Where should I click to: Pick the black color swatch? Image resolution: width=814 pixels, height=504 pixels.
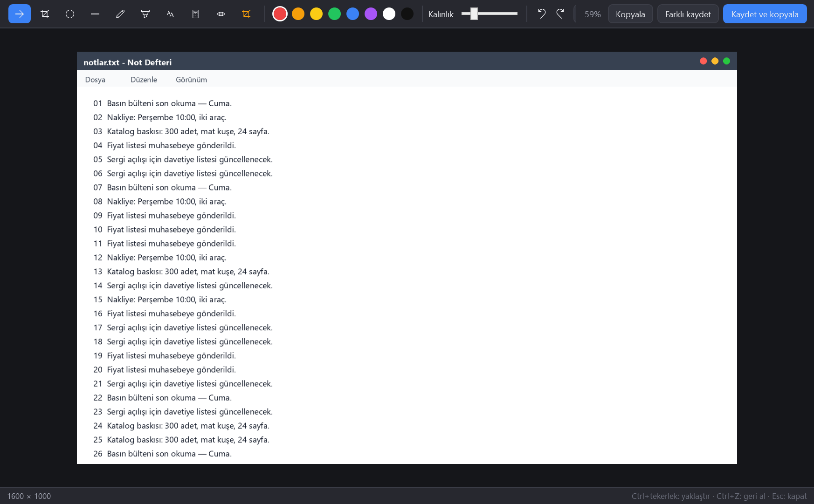point(407,14)
